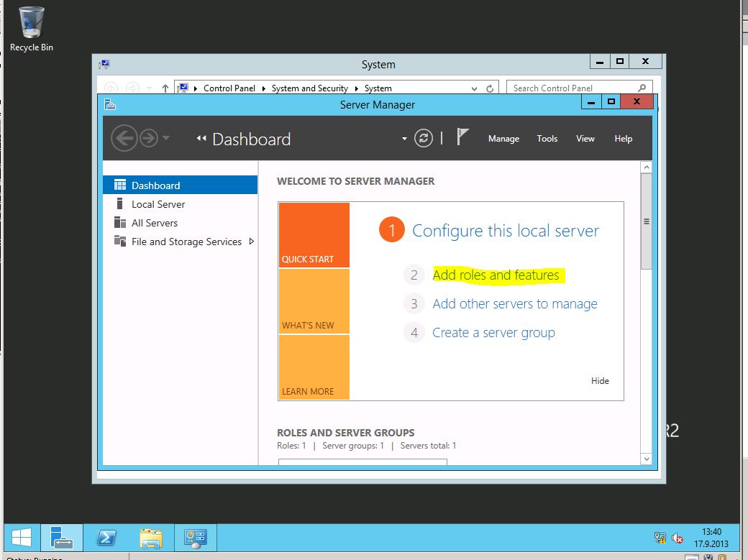Image resolution: width=748 pixels, height=560 pixels.
Task: Click the System window back button
Action: (111, 88)
